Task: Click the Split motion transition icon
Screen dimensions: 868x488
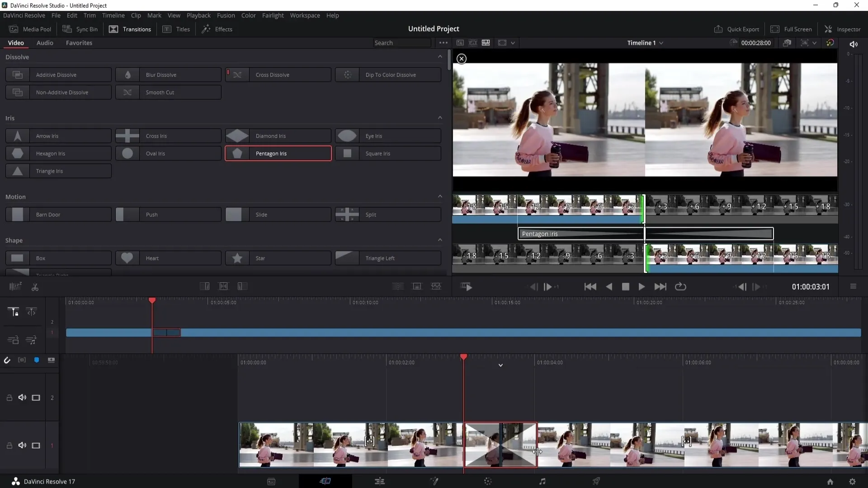Action: coord(347,215)
